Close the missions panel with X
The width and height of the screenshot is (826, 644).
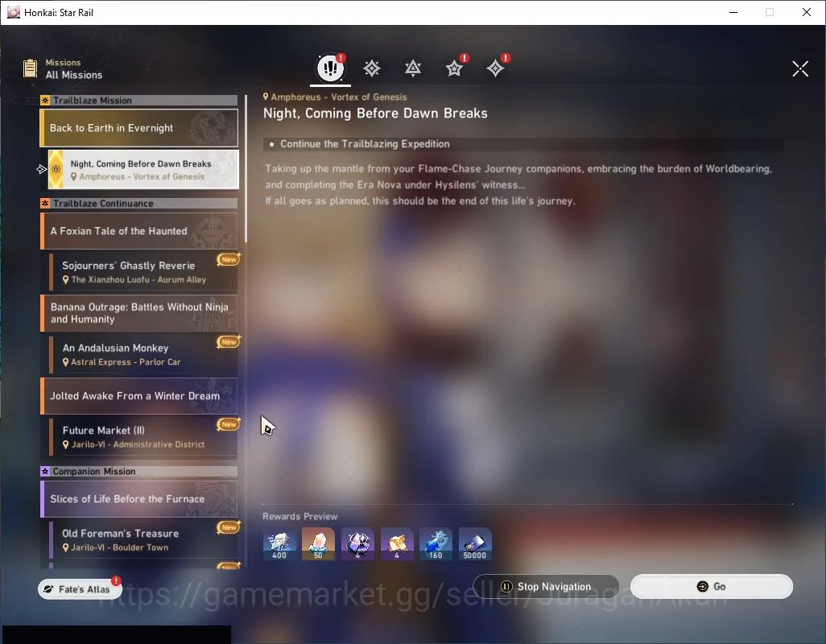[800, 68]
